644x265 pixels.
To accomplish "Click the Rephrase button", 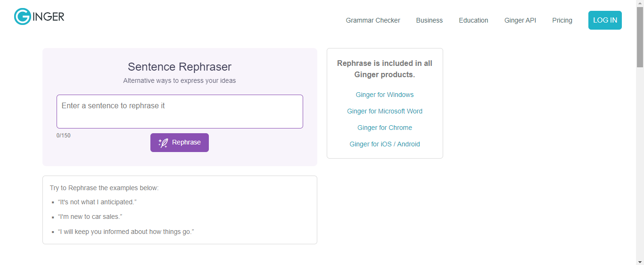I will [x=180, y=143].
